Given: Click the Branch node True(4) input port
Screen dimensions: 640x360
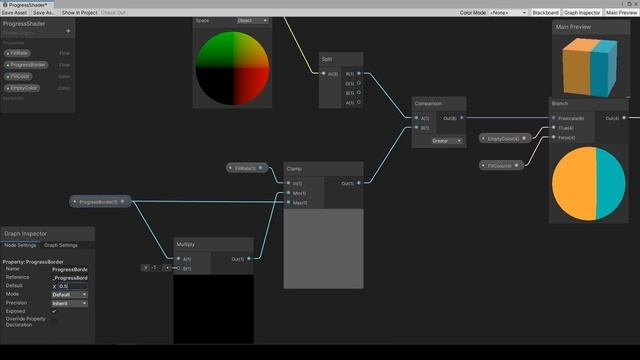Looking at the screenshot, I should [554, 128].
